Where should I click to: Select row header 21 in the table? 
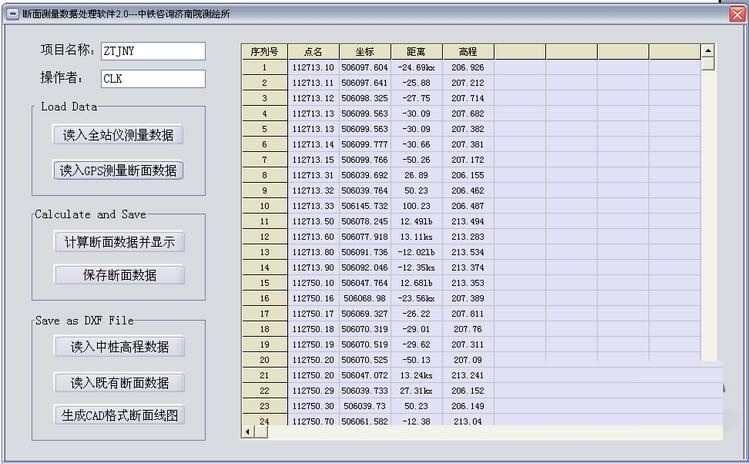[264, 375]
